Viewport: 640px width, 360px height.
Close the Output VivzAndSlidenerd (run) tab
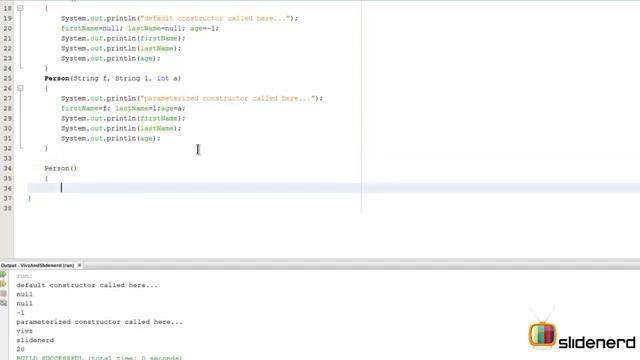tap(80, 265)
